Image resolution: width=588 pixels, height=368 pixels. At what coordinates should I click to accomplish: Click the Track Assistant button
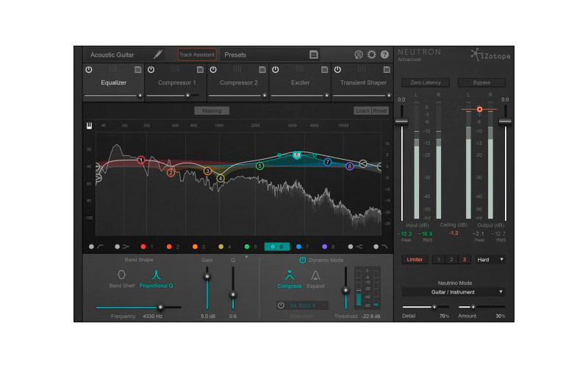(197, 54)
